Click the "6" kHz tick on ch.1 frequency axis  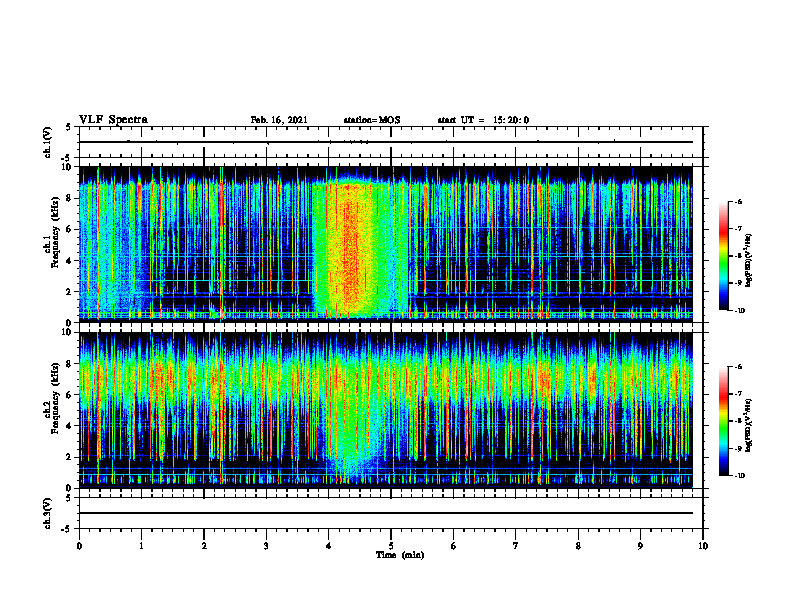[x=70, y=229]
